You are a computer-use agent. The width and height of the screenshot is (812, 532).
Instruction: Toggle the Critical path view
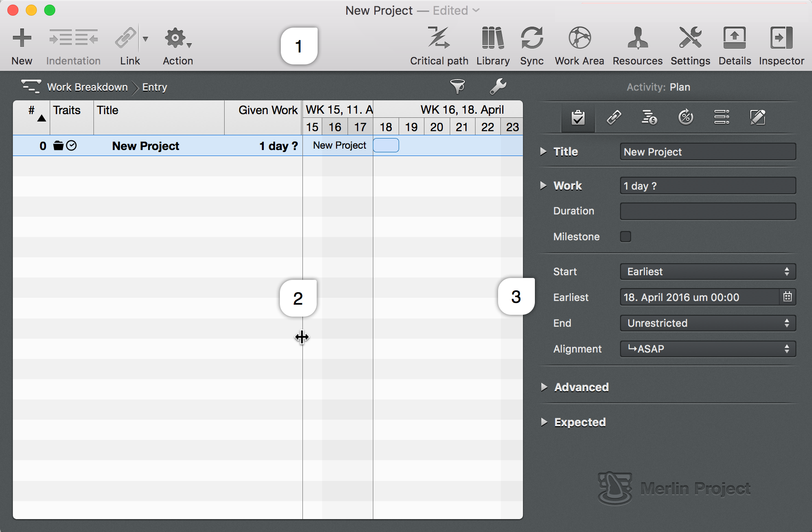pyautogui.click(x=439, y=38)
